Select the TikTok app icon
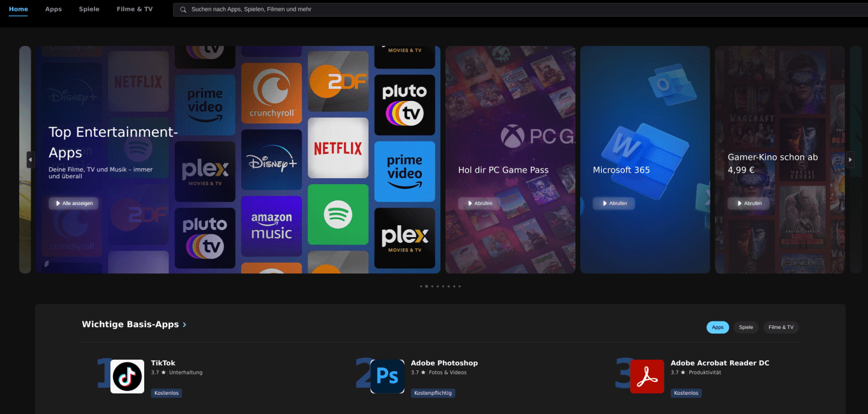 point(127,376)
